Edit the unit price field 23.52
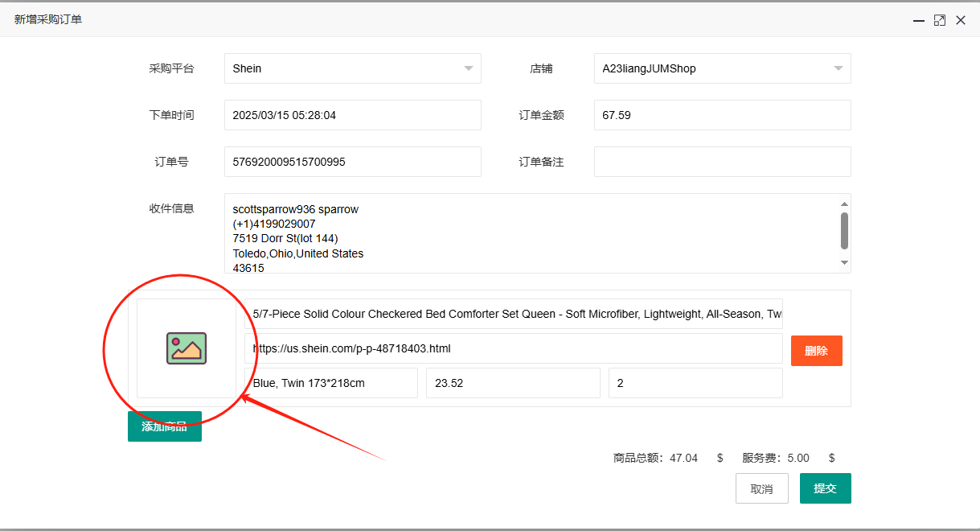 [513, 383]
